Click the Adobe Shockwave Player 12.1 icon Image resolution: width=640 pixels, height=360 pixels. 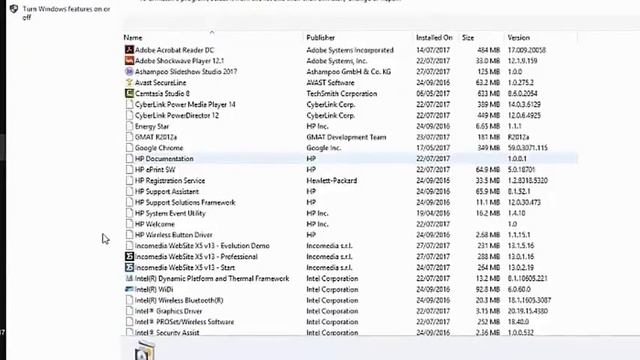(129, 61)
